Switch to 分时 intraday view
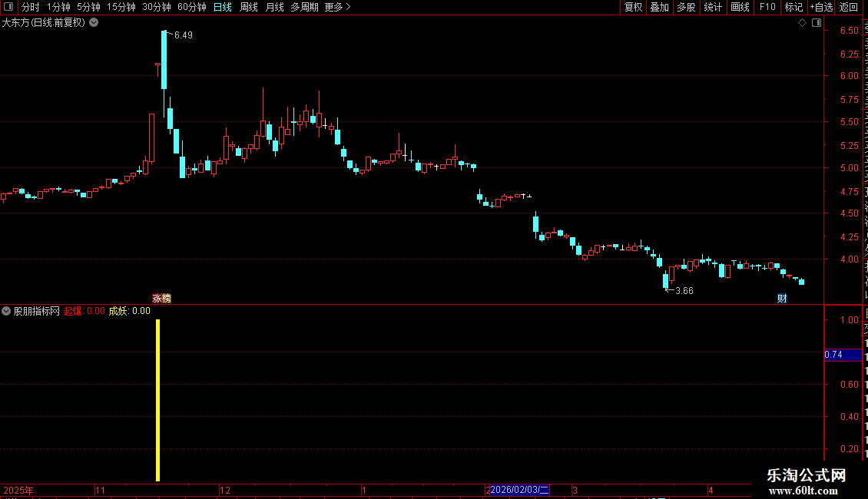Image resolution: width=868 pixels, height=499 pixels. click(31, 7)
